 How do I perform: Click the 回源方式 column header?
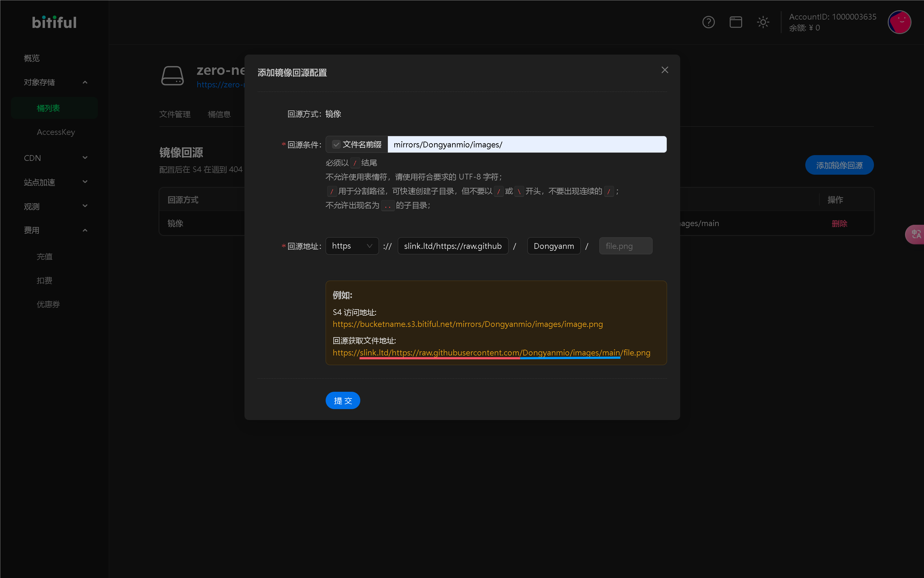[x=183, y=200]
